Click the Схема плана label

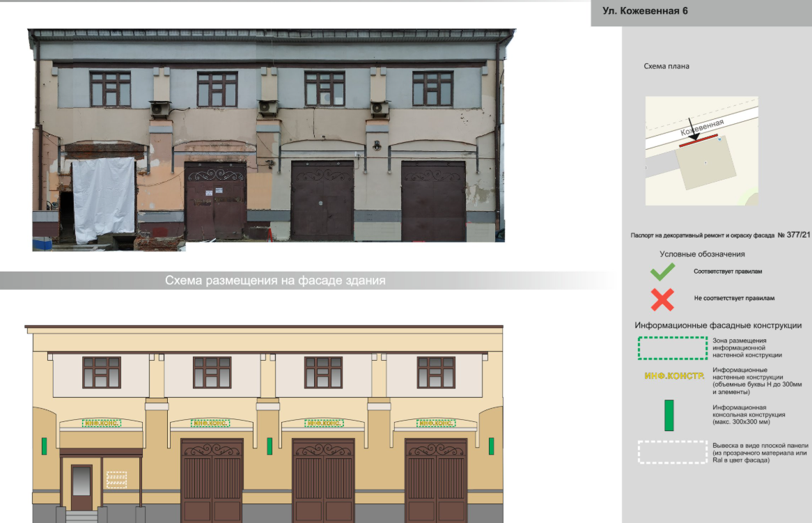[x=666, y=67]
